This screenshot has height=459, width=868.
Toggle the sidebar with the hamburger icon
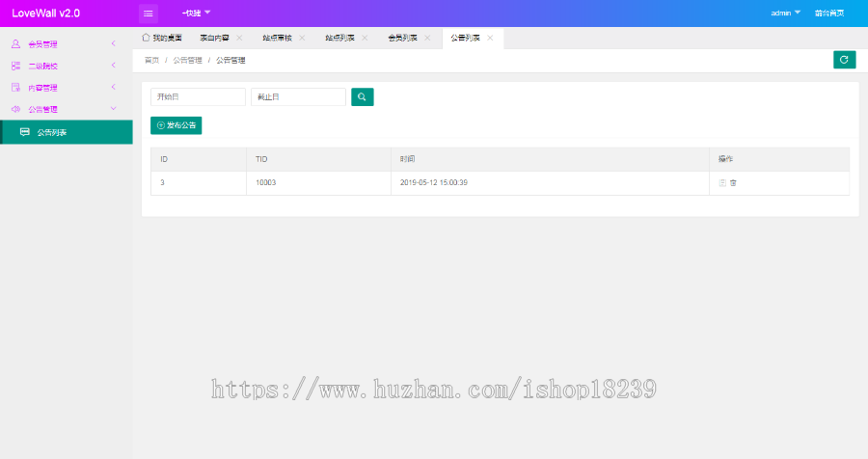[148, 13]
